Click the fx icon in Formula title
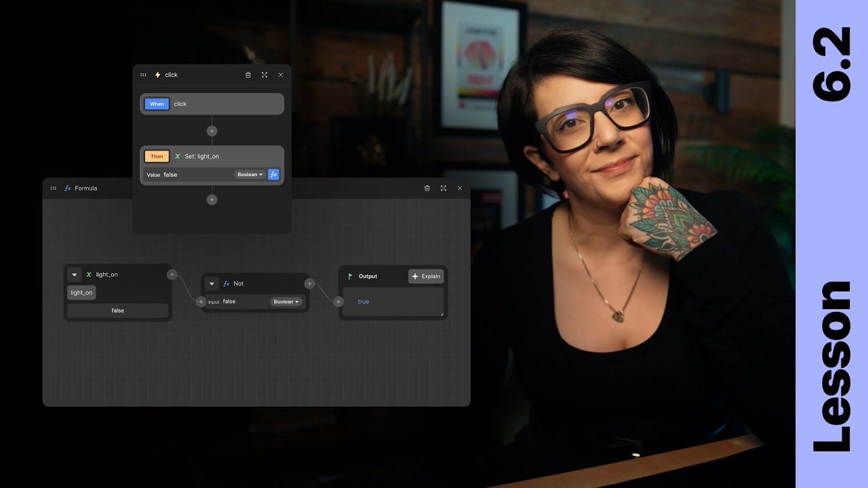The height and width of the screenshot is (488, 868). click(x=68, y=188)
